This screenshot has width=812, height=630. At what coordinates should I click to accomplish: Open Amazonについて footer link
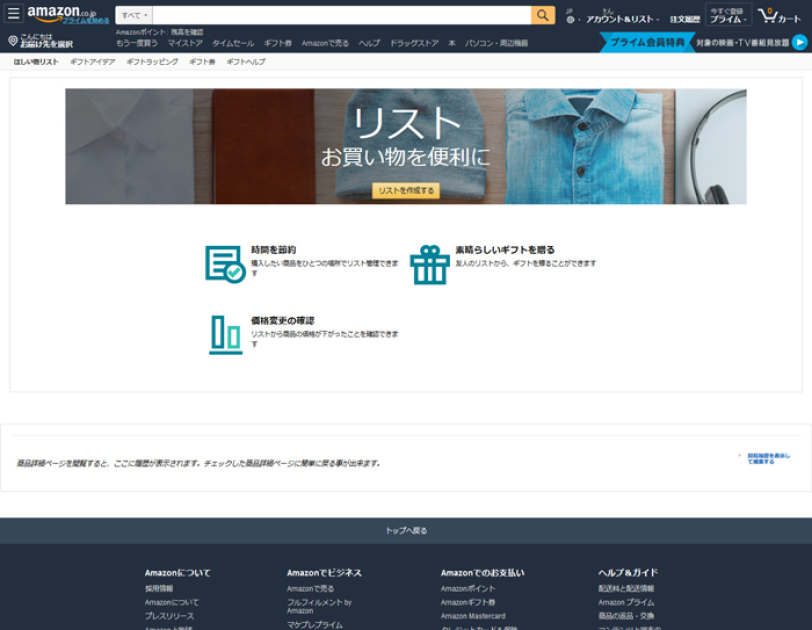172,603
